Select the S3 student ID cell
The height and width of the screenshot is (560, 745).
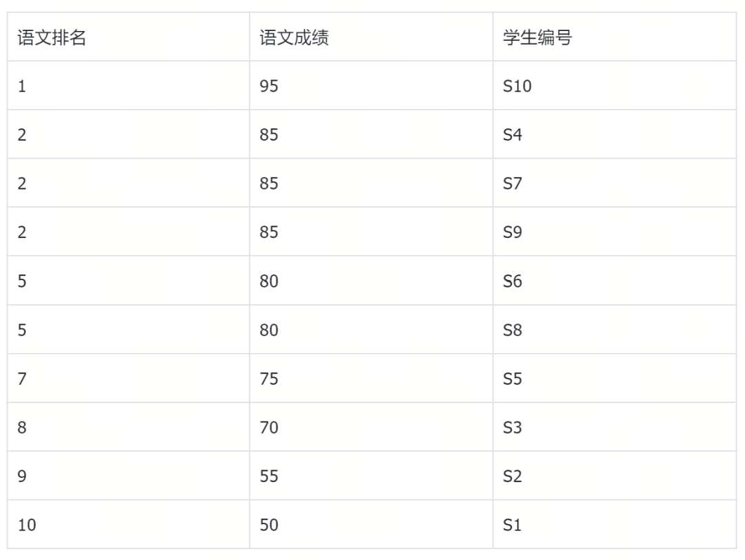[513, 428]
